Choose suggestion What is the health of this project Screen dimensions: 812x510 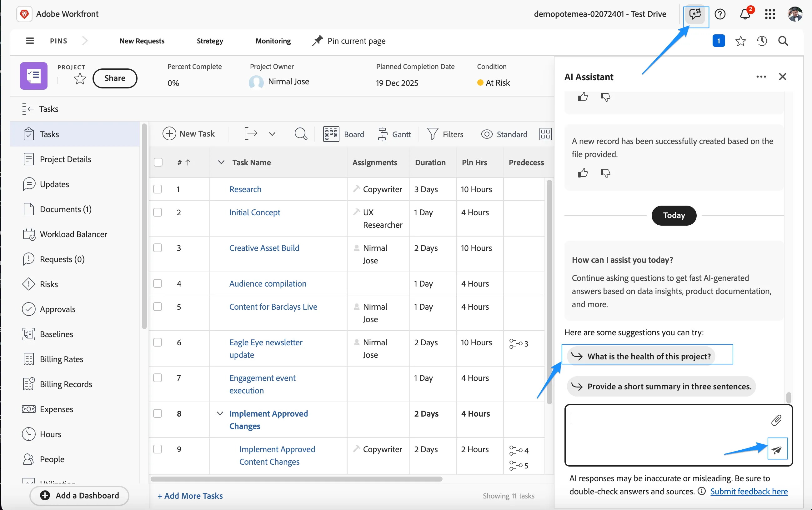[641, 356]
